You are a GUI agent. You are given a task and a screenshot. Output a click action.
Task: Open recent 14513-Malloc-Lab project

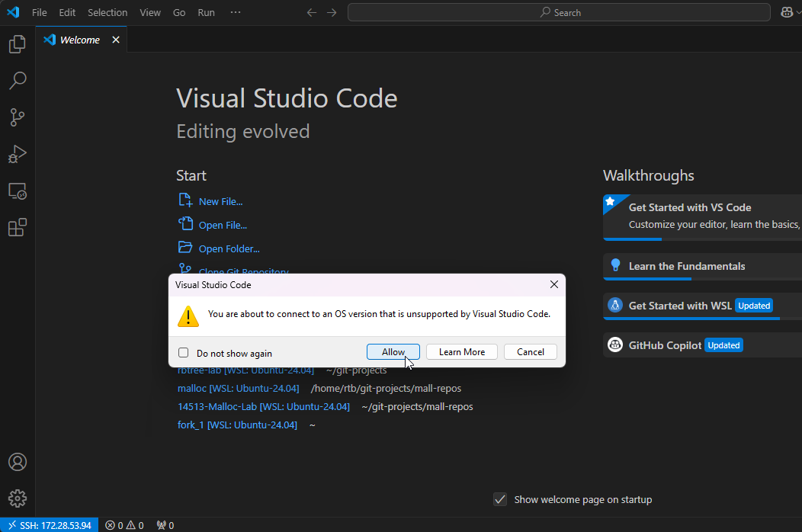tap(264, 407)
